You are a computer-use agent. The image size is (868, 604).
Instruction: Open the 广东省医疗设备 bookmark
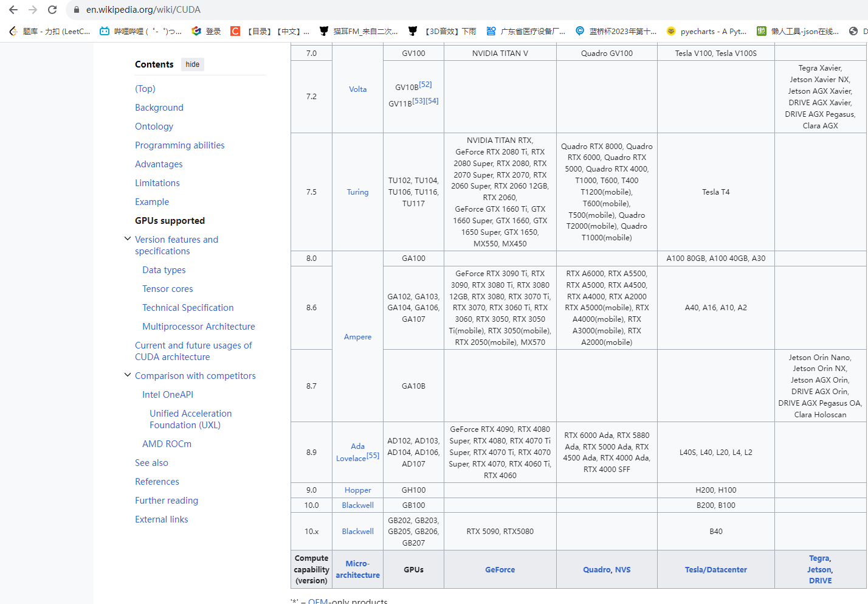point(526,31)
